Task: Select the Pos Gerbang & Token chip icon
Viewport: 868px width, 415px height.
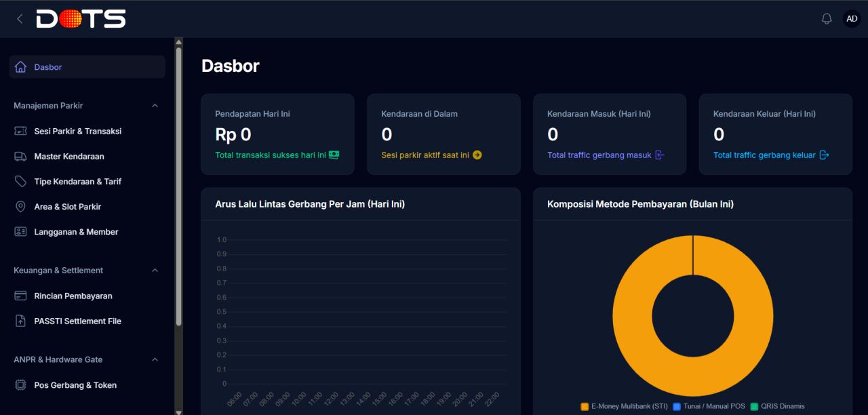Action: (x=20, y=385)
